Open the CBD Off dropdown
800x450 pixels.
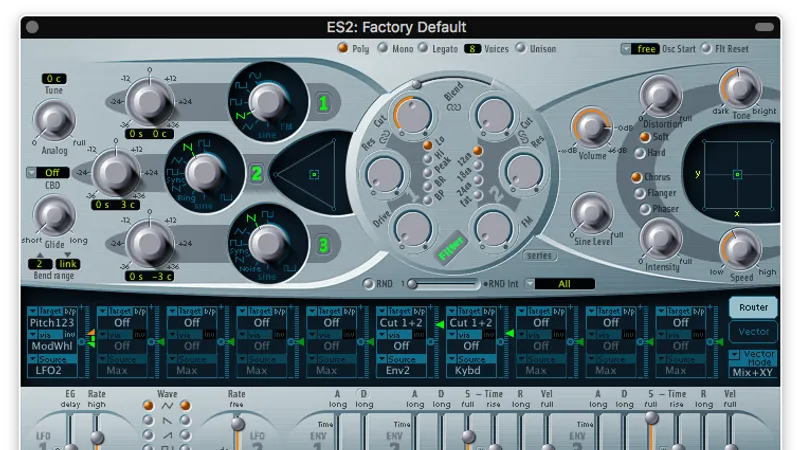tap(47, 172)
